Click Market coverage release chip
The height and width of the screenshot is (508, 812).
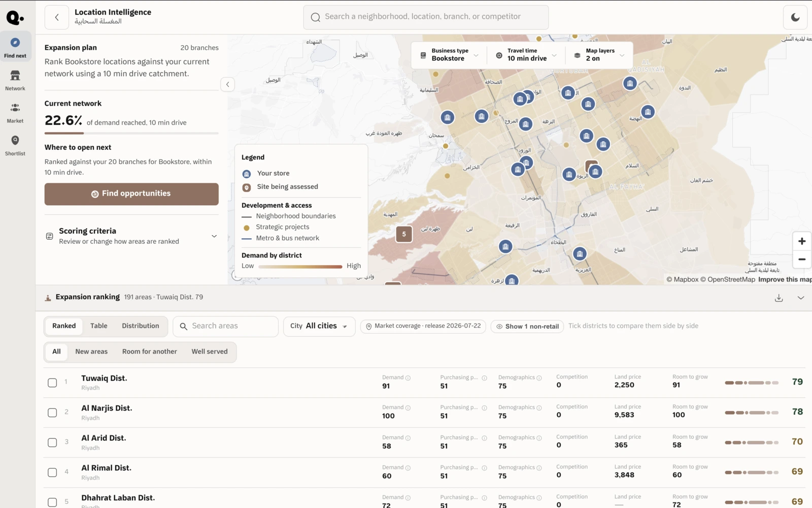click(x=423, y=326)
